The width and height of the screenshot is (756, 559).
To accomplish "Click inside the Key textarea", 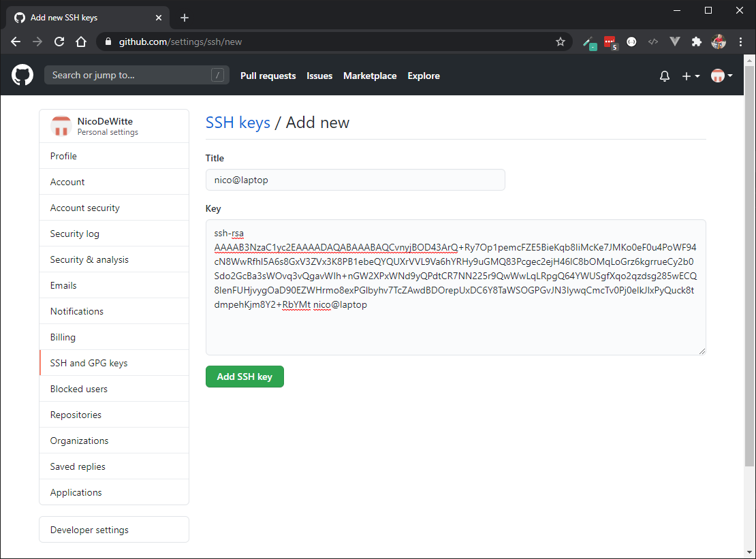I will [x=456, y=287].
